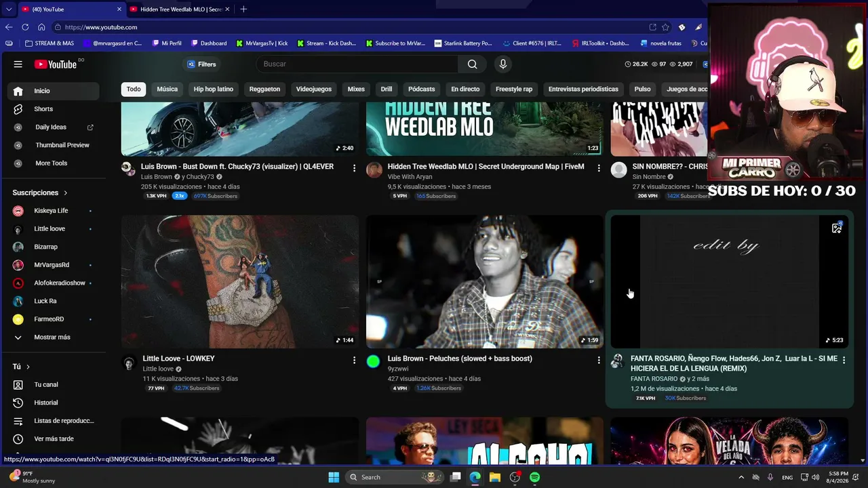Open Shorts in the sidebar
The height and width of the screenshot is (488, 868).
click(53, 109)
